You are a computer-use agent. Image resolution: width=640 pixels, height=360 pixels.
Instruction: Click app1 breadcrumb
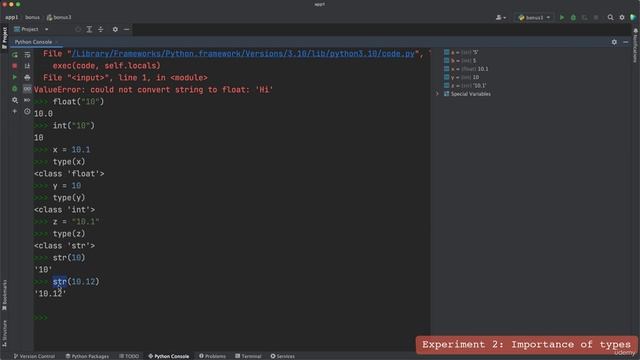11,18
